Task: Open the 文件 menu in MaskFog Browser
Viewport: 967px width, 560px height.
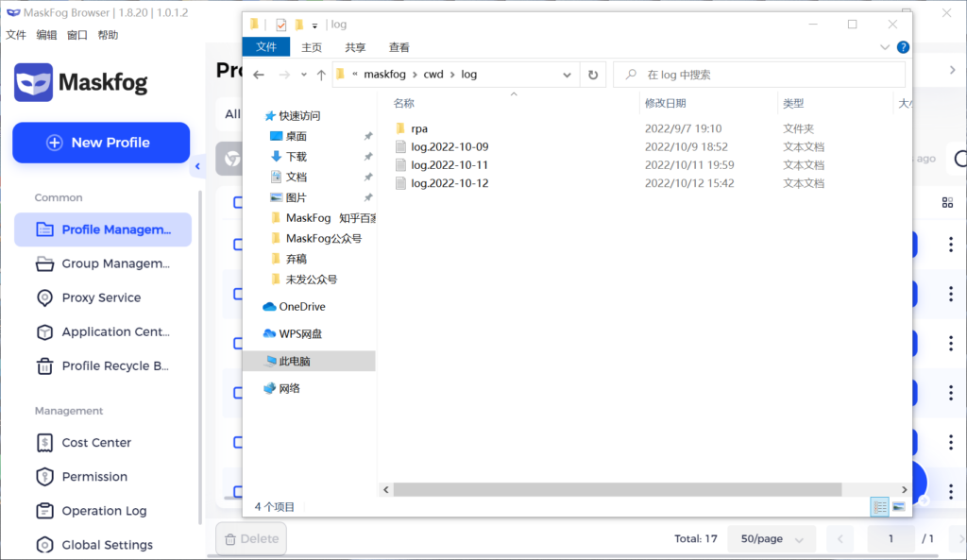Action: (16, 35)
